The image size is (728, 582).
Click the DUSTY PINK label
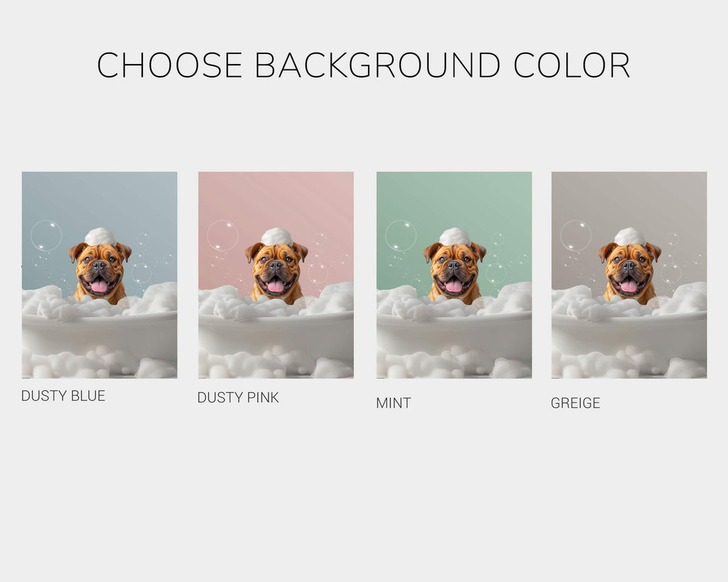click(x=238, y=397)
